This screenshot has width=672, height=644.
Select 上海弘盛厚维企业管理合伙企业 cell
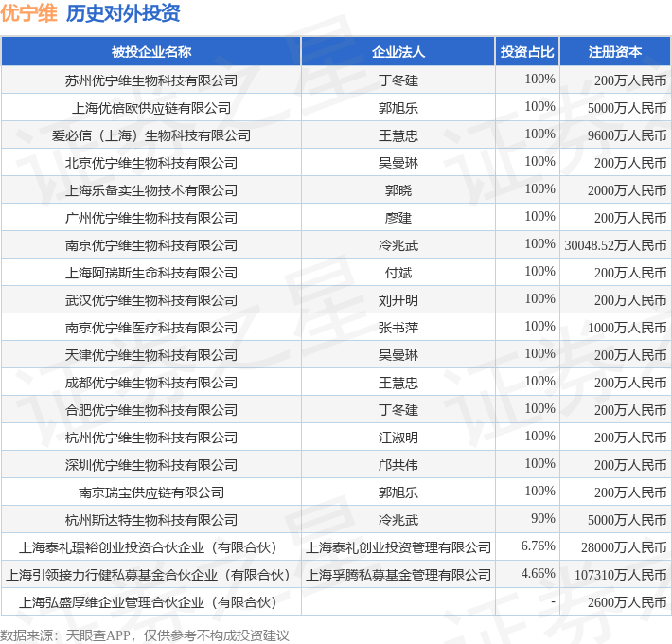151,602
